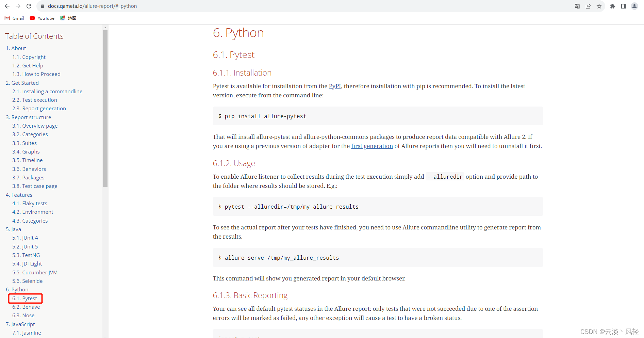
Task: Go to 3.5. Timeline
Action: click(x=27, y=160)
